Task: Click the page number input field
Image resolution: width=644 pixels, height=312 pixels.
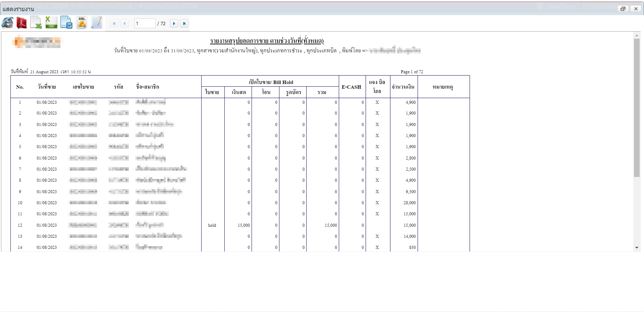Action: (145, 24)
